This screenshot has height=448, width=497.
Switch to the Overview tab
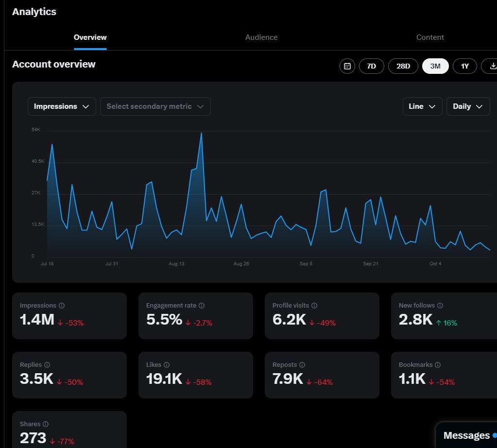click(90, 37)
